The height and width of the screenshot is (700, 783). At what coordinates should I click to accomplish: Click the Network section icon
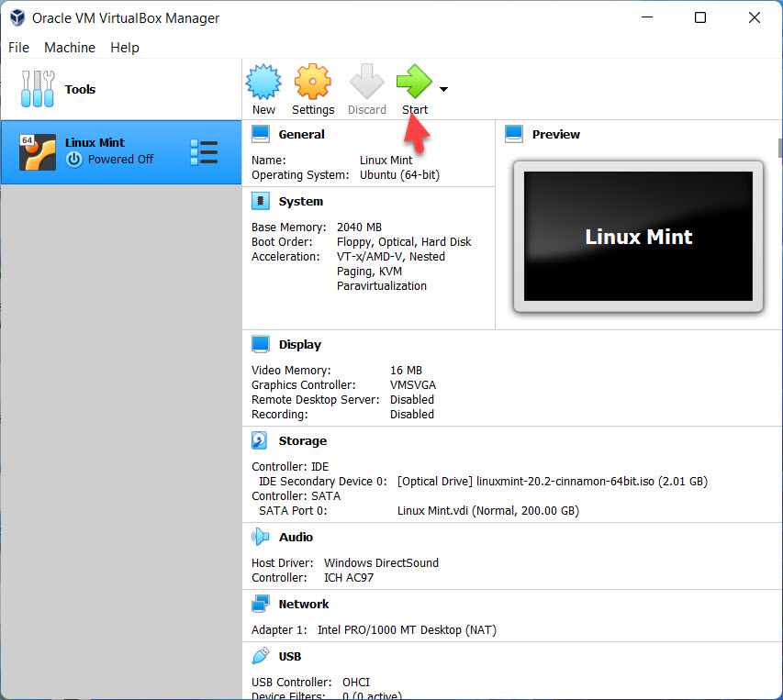(261, 605)
